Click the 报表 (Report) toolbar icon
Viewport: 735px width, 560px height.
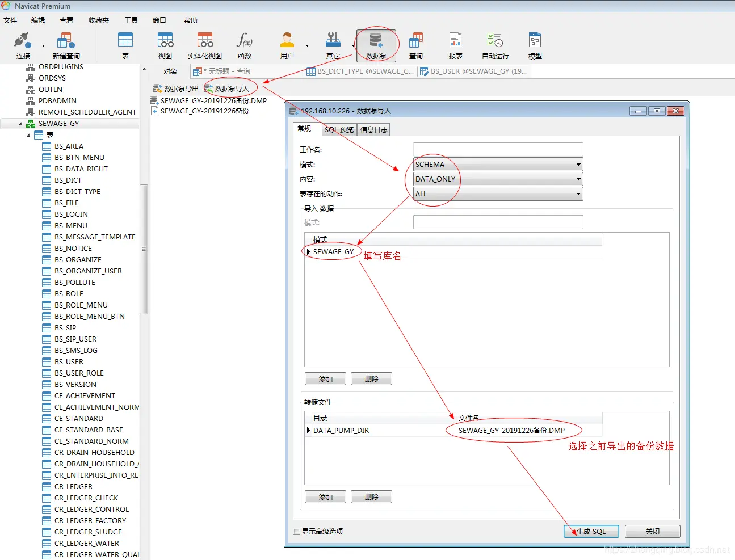pos(456,41)
